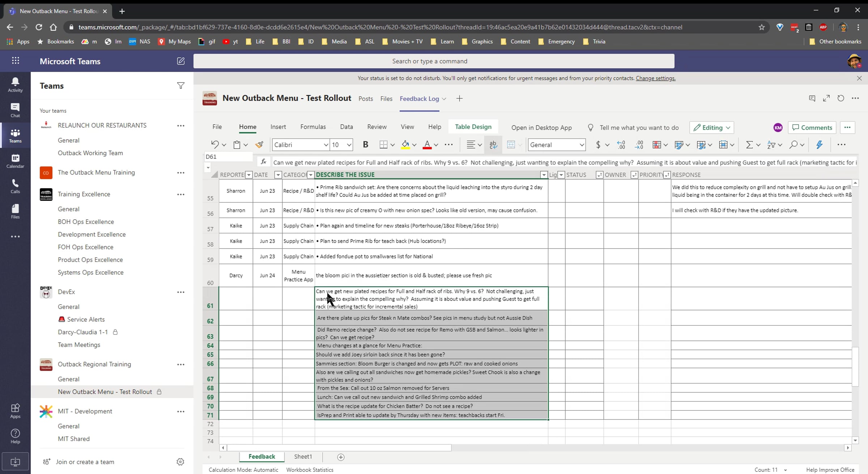Open the General number format dropdown
The height and width of the screenshot is (474, 868).
pyautogui.click(x=582, y=145)
